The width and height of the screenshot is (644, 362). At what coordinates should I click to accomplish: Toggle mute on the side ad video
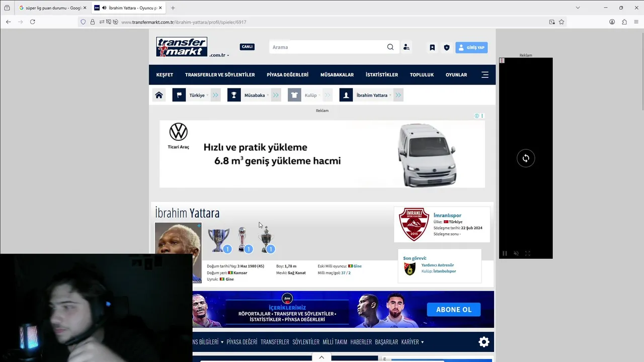pos(516,253)
